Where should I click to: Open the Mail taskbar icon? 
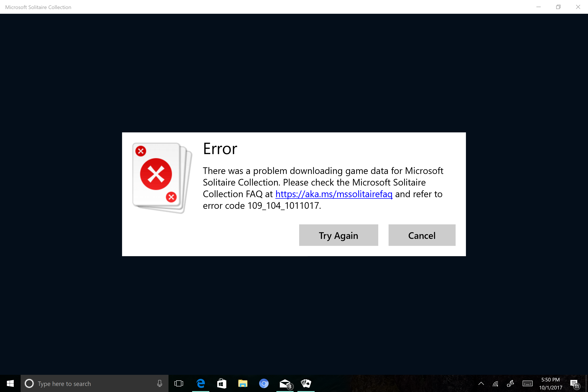coord(285,384)
